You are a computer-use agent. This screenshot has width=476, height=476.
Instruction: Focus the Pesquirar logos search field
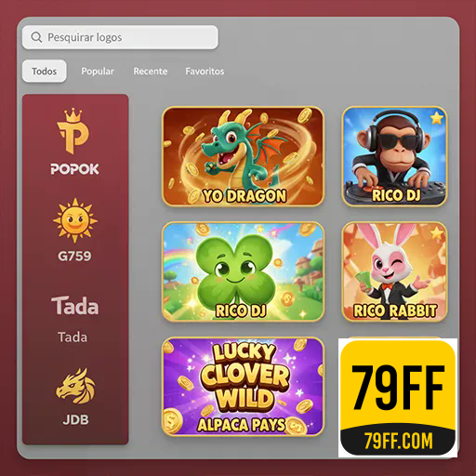tap(120, 37)
